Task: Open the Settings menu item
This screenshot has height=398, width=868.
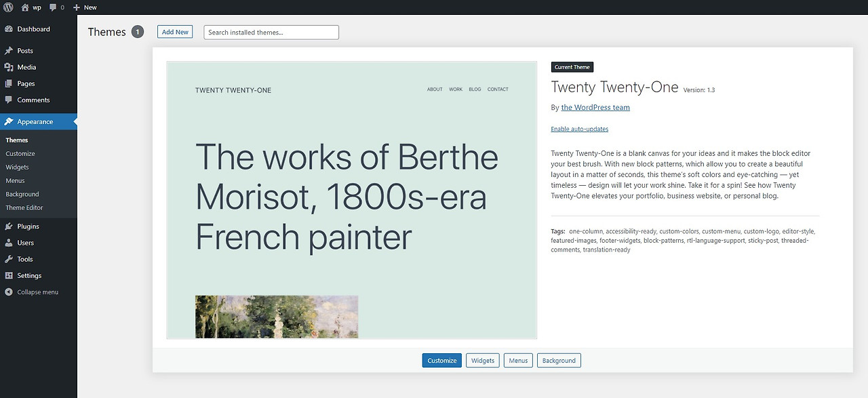Action: click(x=39, y=275)
